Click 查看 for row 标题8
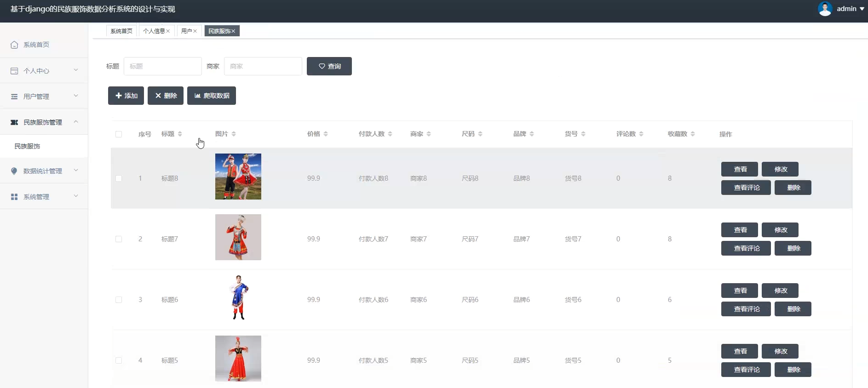The height and width of the screenshot is (388, 868). pyautogui.click(x=740, y=169)
